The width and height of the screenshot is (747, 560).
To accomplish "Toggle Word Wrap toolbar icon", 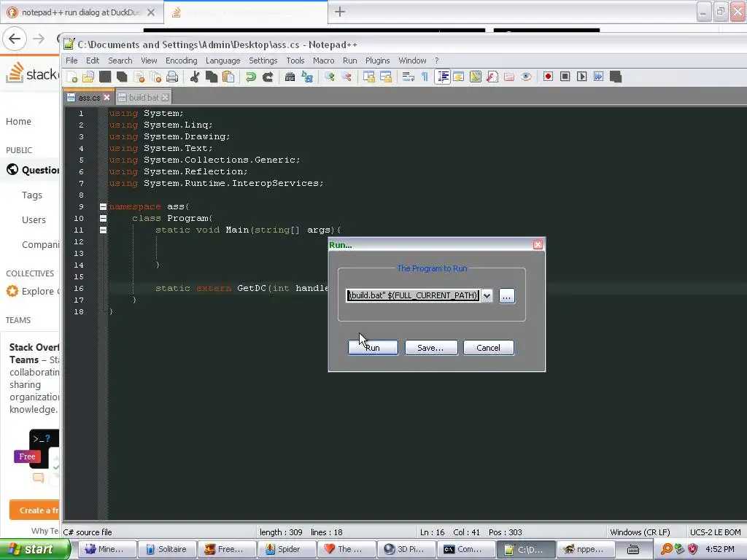I will (x=408, y=77).
